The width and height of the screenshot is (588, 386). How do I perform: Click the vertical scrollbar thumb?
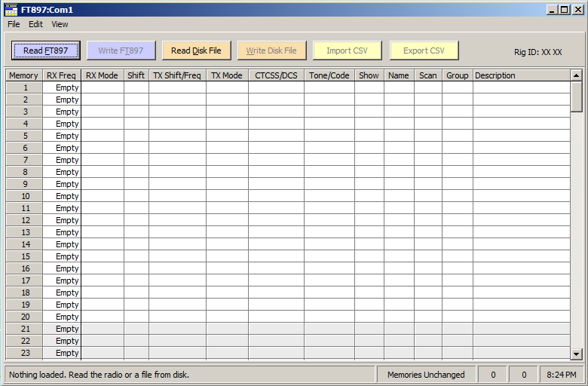click(x=577, y=96)
